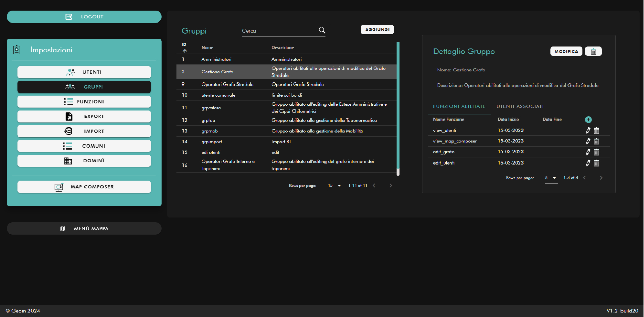The width and height of the screenshot is (644, 317).
Task: Sort groups by Nome column header
Action: click(x=207, y=47)
